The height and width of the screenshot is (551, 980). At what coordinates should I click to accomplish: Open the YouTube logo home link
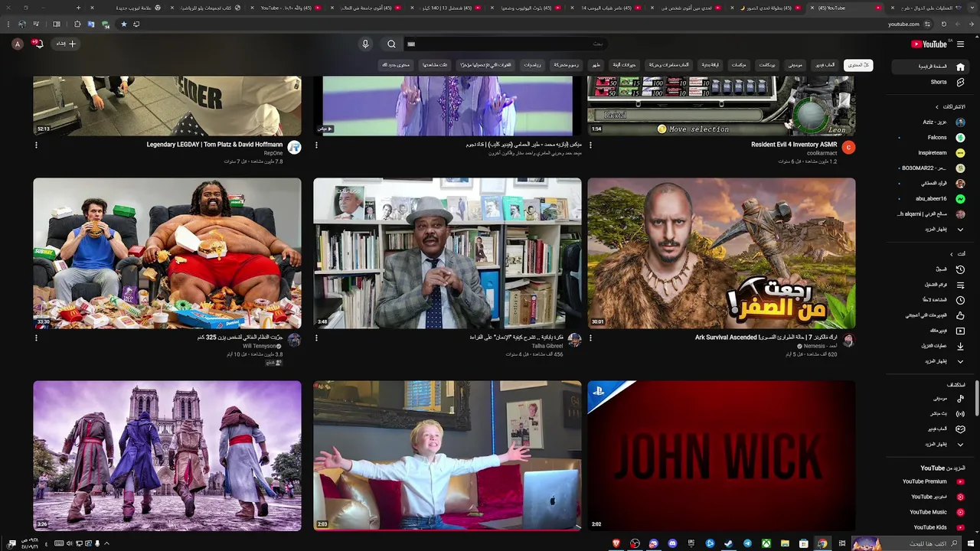929,44
